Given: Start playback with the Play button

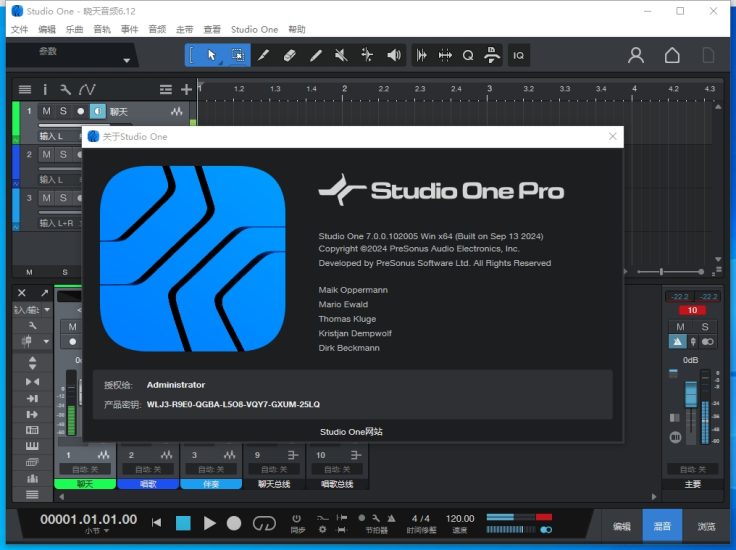Looking at the screenshot, I should pyautogui.click(x=209, y=523).
